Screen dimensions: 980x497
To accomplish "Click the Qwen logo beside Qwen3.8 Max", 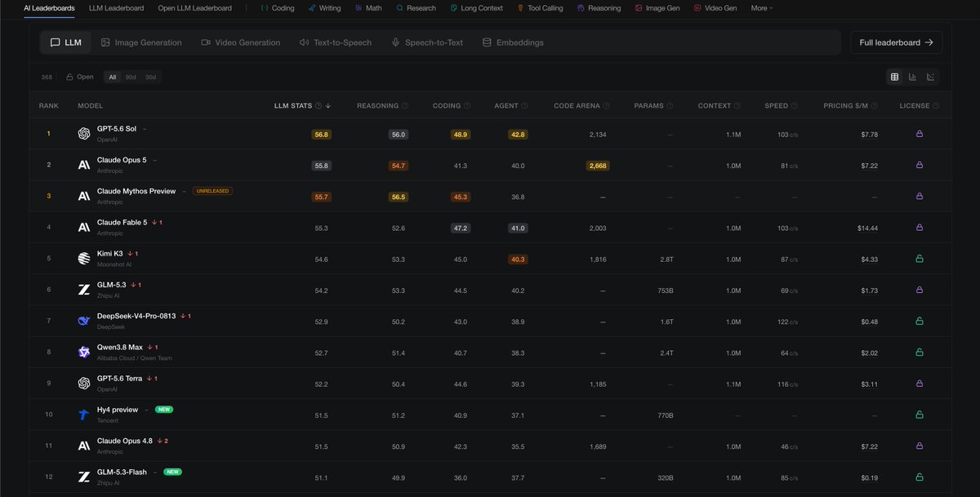I will click(x=83, y=352).
